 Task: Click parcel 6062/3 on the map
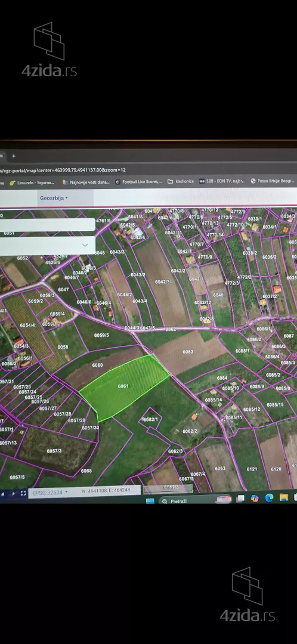click(175, 451)
